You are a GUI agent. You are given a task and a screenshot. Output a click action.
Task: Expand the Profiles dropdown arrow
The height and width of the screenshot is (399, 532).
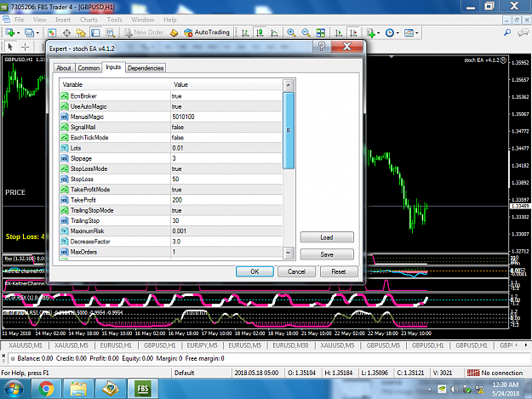pyautogui.click(x=37, y=33)
